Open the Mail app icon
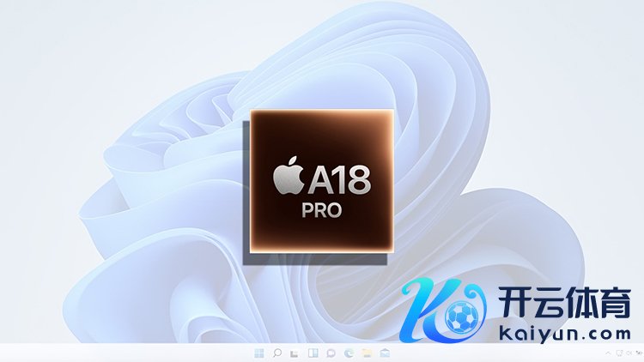Image resolution: width=644 pixels, height=362 pixels. pyautogui.click(x=384, y=353)
